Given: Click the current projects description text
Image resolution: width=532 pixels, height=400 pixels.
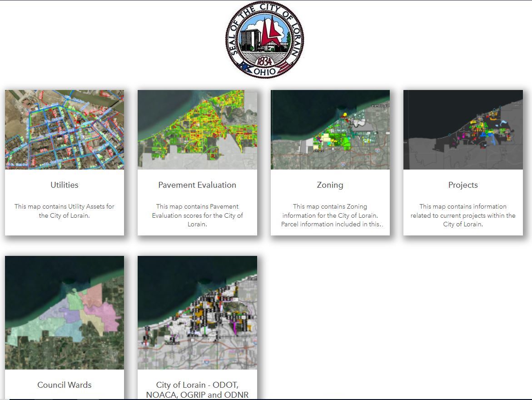Looking at the screenshot, I should tap(463, 215).
